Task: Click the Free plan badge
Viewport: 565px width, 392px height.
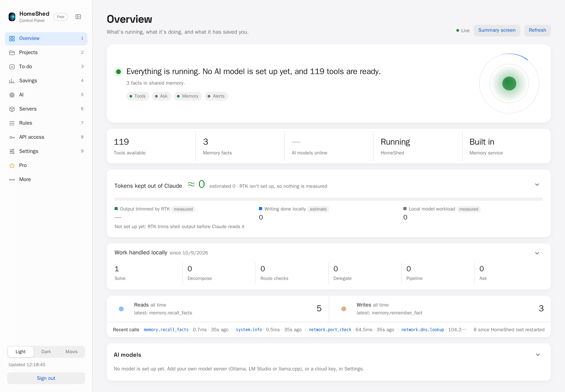Action: pos(60,17)
